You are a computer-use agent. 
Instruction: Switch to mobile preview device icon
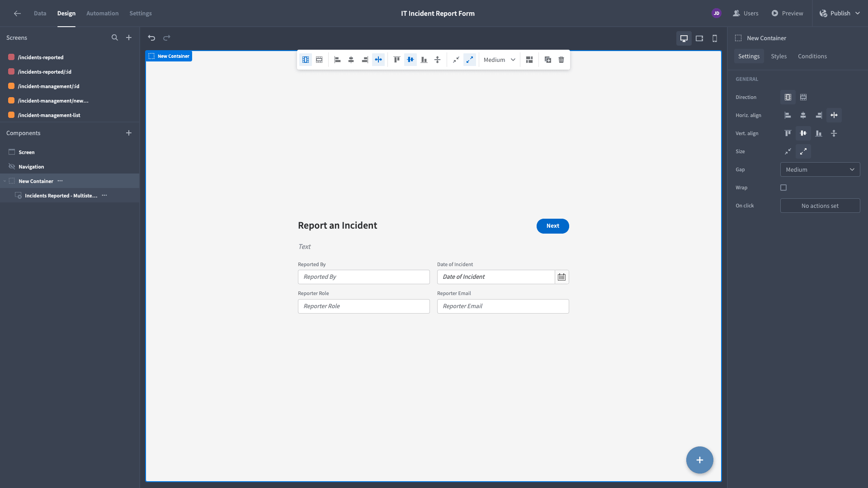[x=715, y=38]
